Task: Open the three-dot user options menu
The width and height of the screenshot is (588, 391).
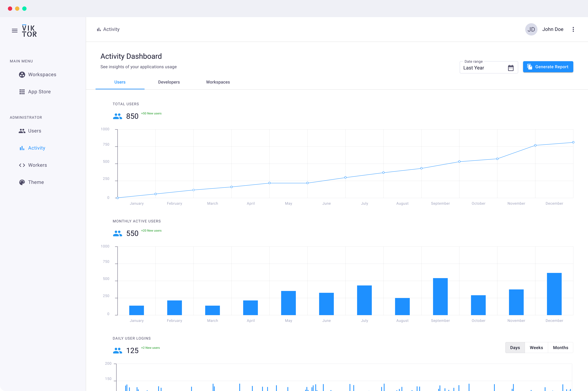Action: click(x=573, y=29)
